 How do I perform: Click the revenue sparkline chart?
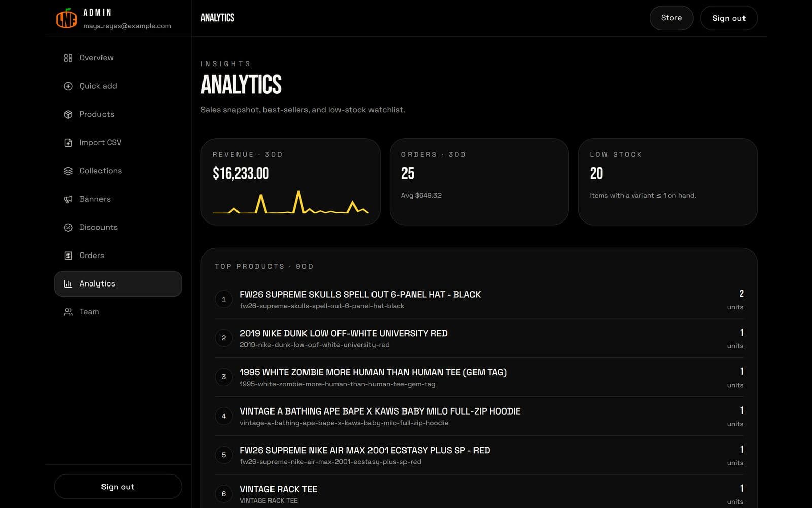click(x=290, y=202)
